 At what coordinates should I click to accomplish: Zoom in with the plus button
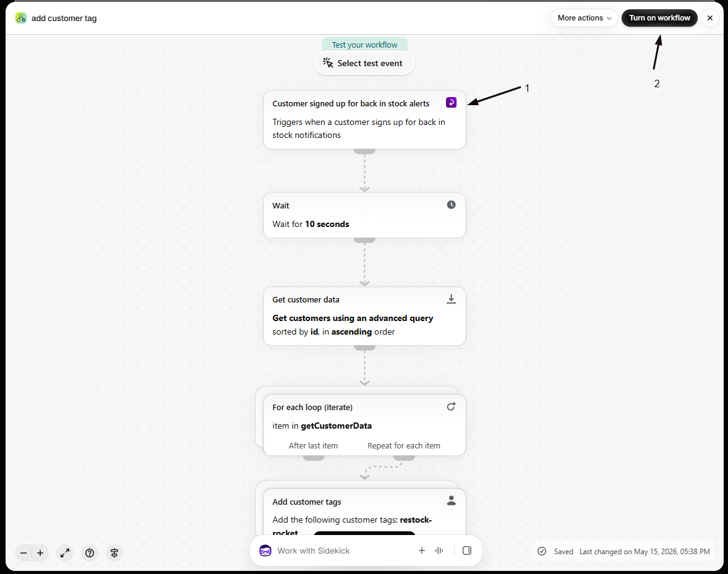[x=40, y=553]
